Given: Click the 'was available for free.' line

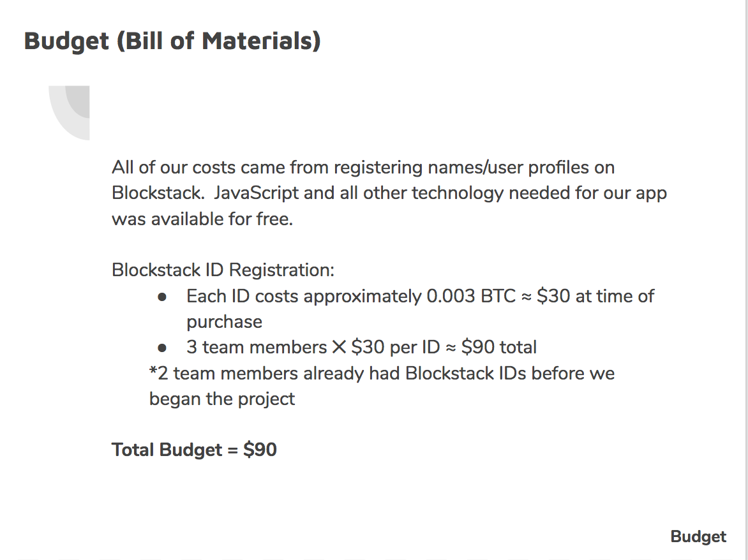Looking at the screenshot, I should (202, 219).
